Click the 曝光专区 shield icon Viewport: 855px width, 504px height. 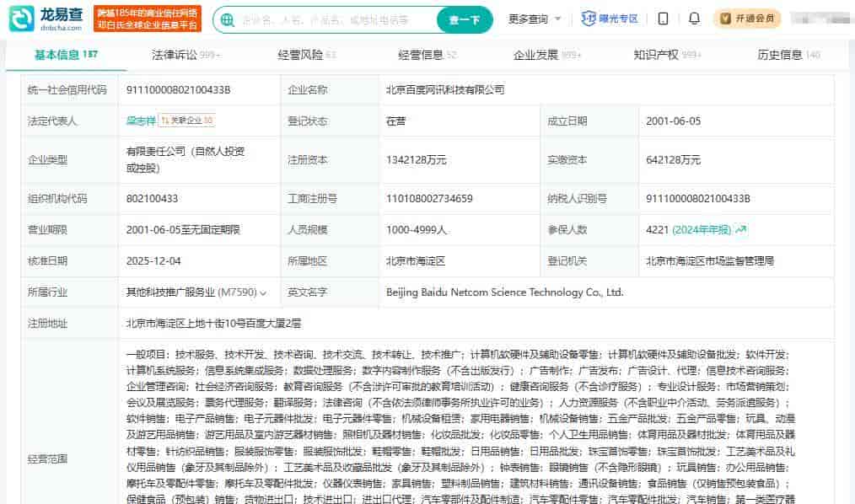[x=589, y=19]
